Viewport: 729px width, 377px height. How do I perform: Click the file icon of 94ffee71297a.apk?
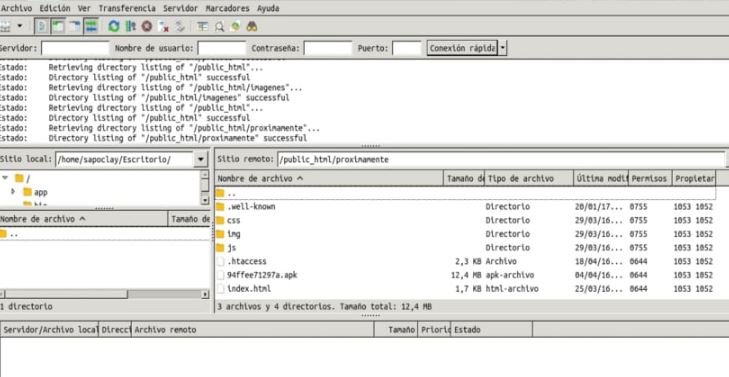coord(220,275)
